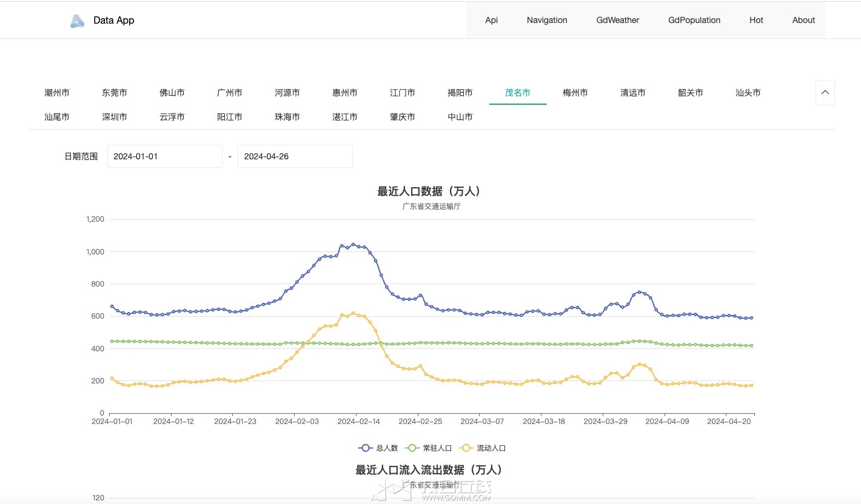The width and height of the screenshot is (861, 504).
Task: Switch to the 潮州市 tab
Action: tap(57, 93)
